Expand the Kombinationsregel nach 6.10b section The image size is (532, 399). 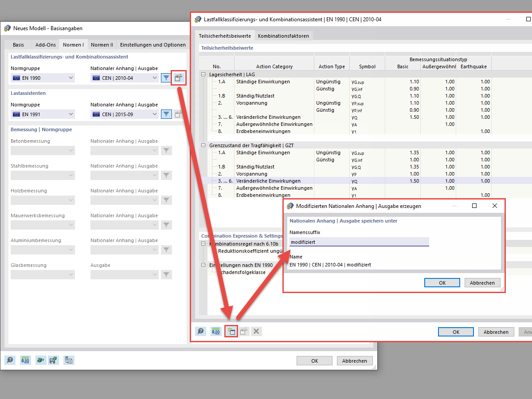pyautogui.click(x=203, y=243)
